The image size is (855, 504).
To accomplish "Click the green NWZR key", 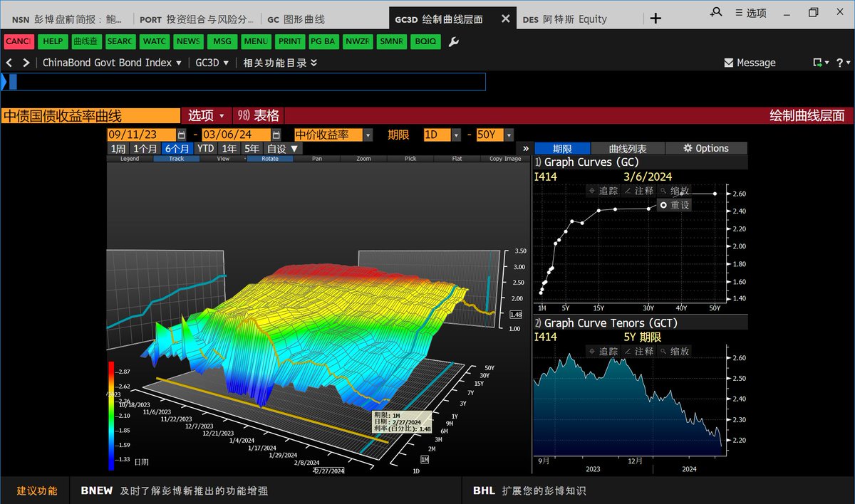I will click(359, 42).
